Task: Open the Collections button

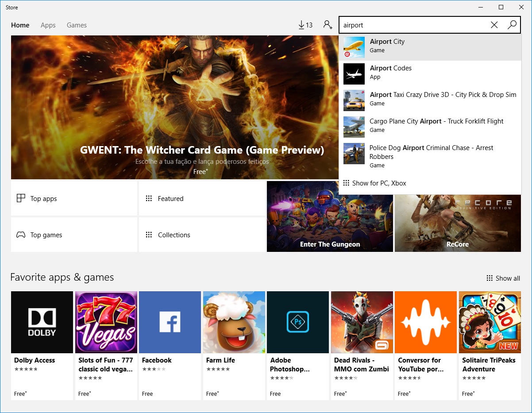Action: [202, 235]
